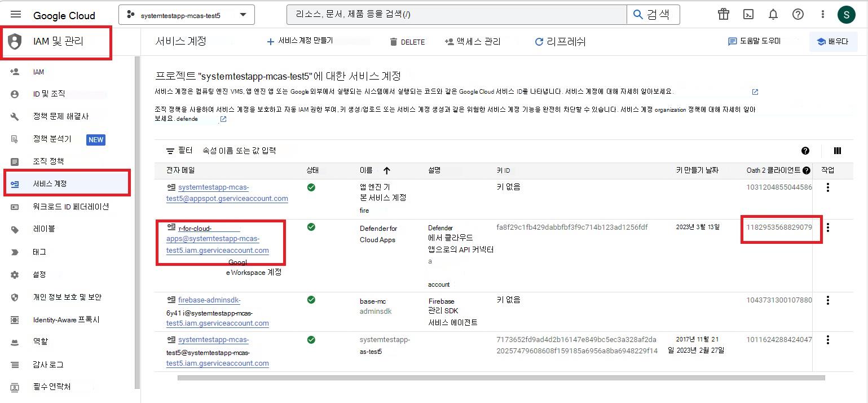Viewport: 868px width, 403px height.
Task: Click the IAM 및 관리 shield icon
Action: 15,41
